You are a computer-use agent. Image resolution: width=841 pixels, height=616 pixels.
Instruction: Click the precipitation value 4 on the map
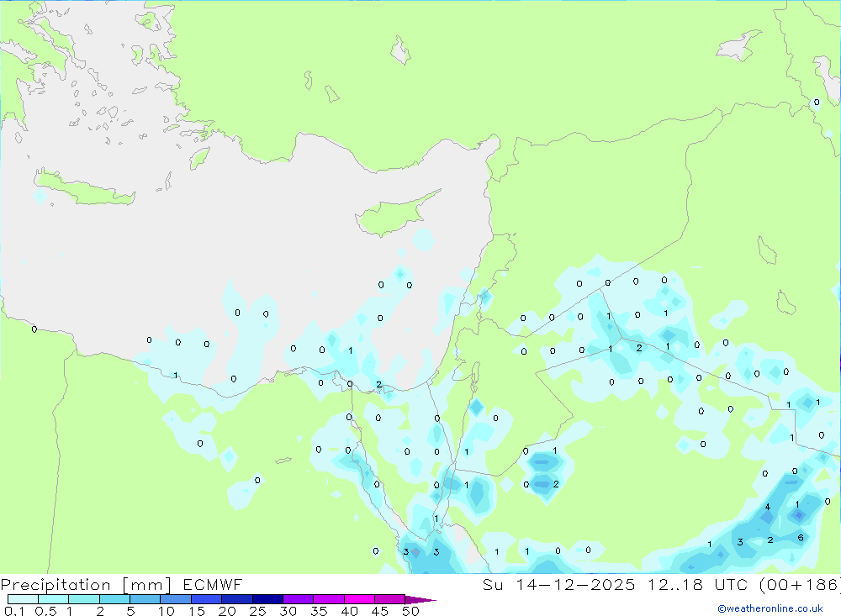(768, 507)
